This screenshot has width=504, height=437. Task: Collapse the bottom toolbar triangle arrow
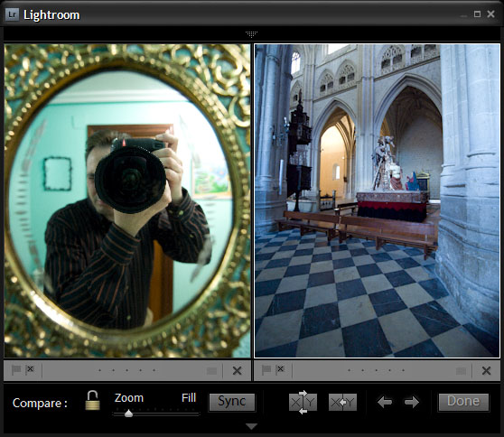point(251,426)
